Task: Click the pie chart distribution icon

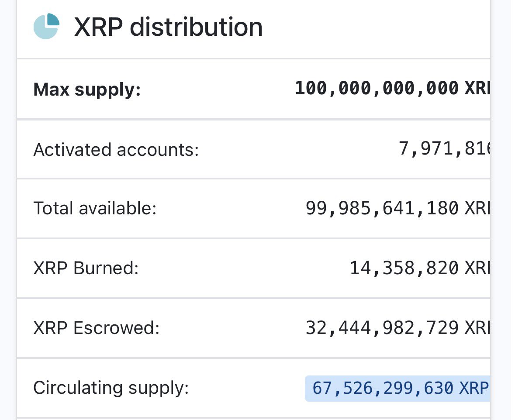Action: (46, 26)
